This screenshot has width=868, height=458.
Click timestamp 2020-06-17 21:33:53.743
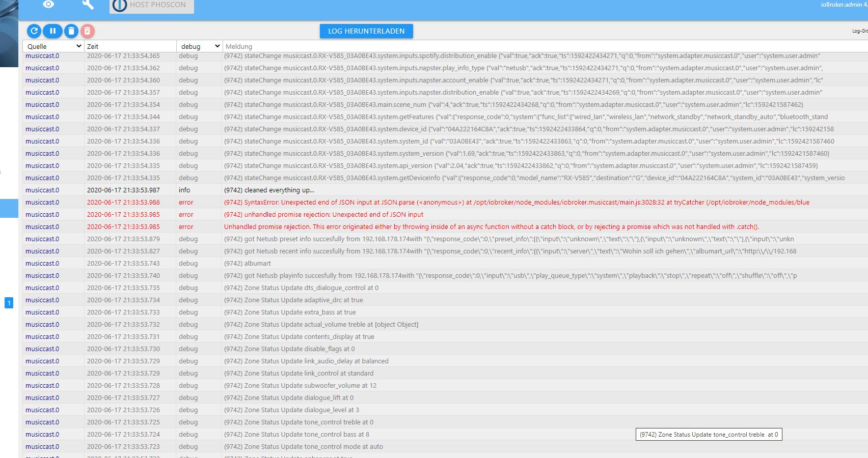click(123, 264)
